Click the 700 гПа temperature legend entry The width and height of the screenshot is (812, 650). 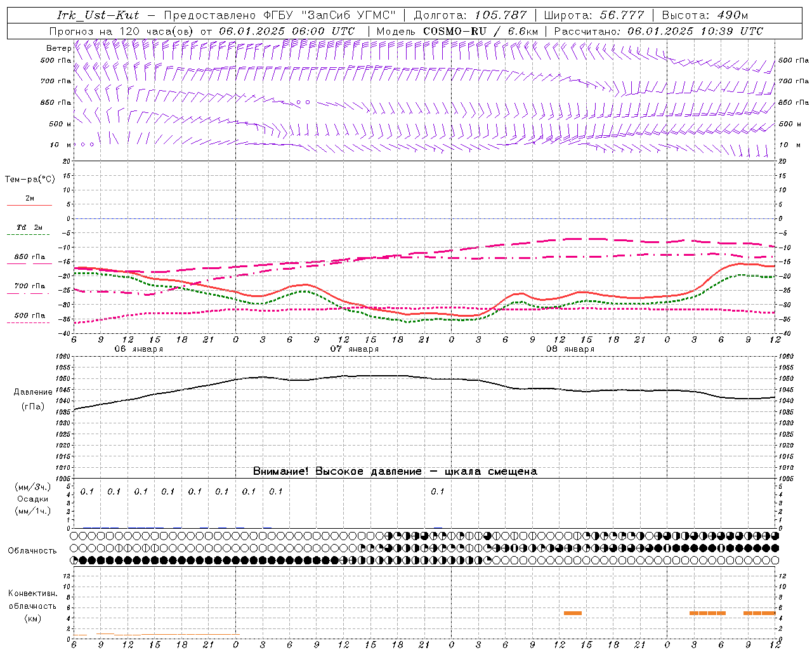30,286
